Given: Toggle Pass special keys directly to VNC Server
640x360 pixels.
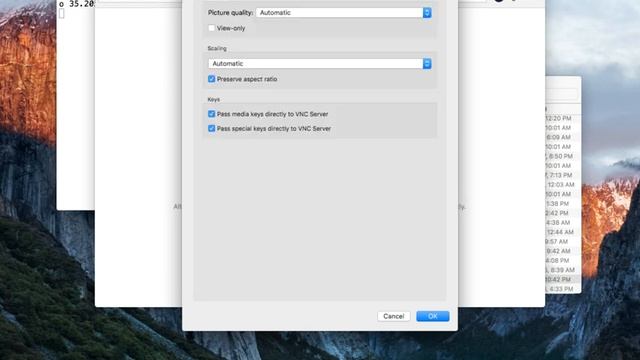Looking at the screenshot, I should (211, 128).
